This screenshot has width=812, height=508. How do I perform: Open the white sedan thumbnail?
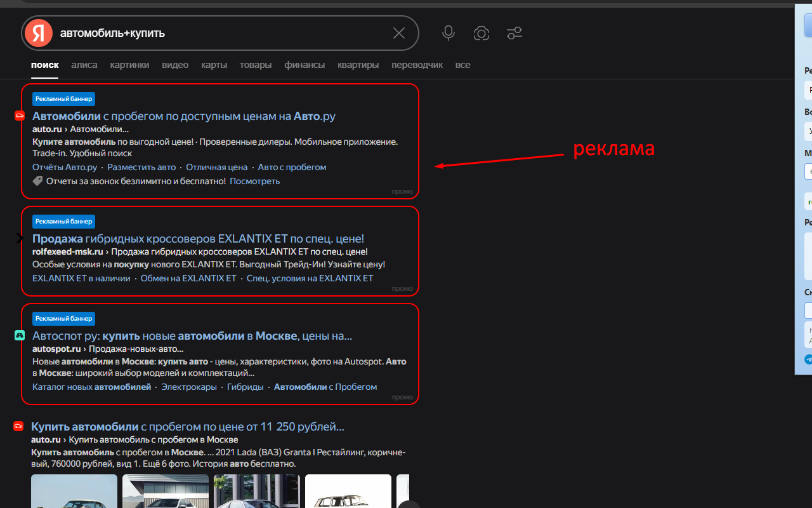tap(348, 491)
